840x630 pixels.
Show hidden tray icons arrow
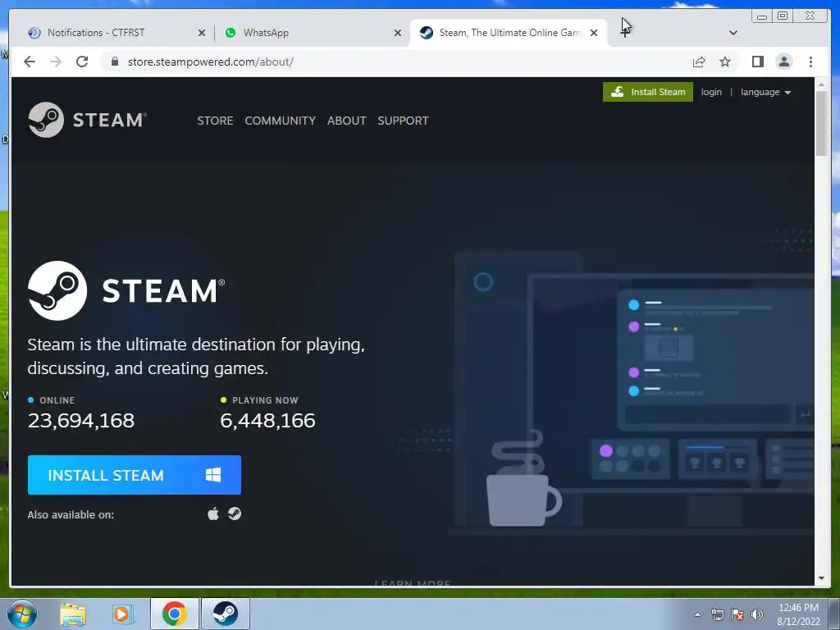pos(697,614)
